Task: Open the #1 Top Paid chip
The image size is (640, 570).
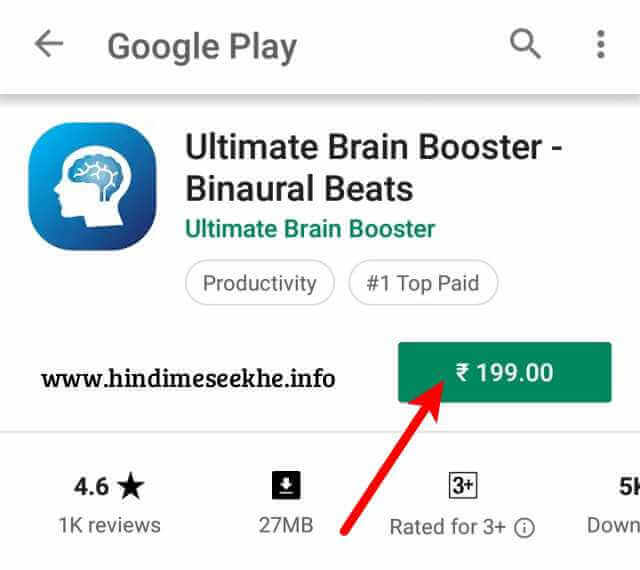Action: click(x=423, y=283)
